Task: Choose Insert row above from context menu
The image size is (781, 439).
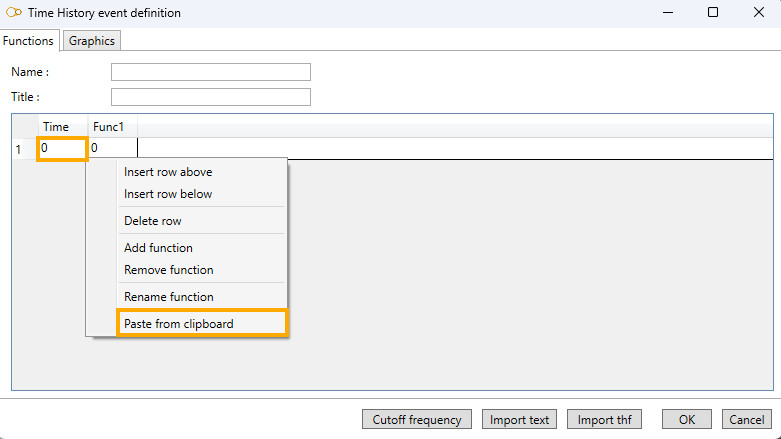Action: coord(168,172)
